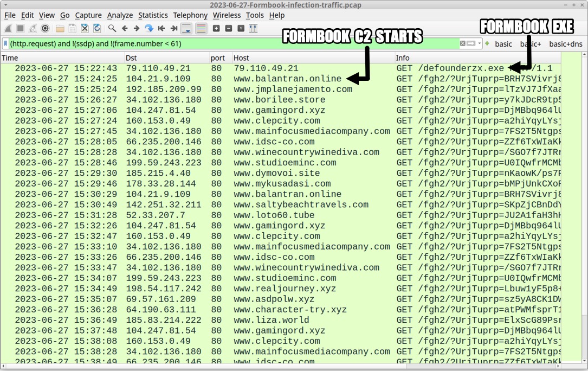Click the display filter bookmark icon
The width and height of the screenshot is (588, 371).
(x=5, y=43)
